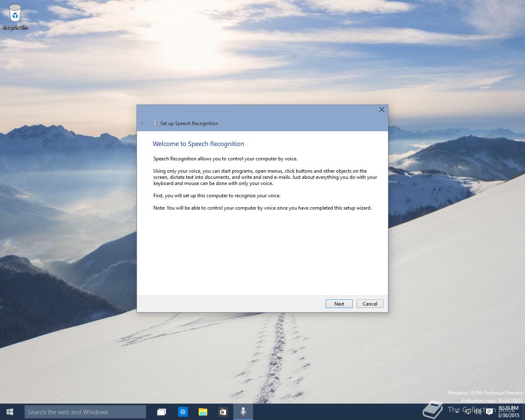The width and height of the screenshot is (525, 420).
Task: Click the 'Speech Recognition allows you' sentence
Action: pos(225,159)
